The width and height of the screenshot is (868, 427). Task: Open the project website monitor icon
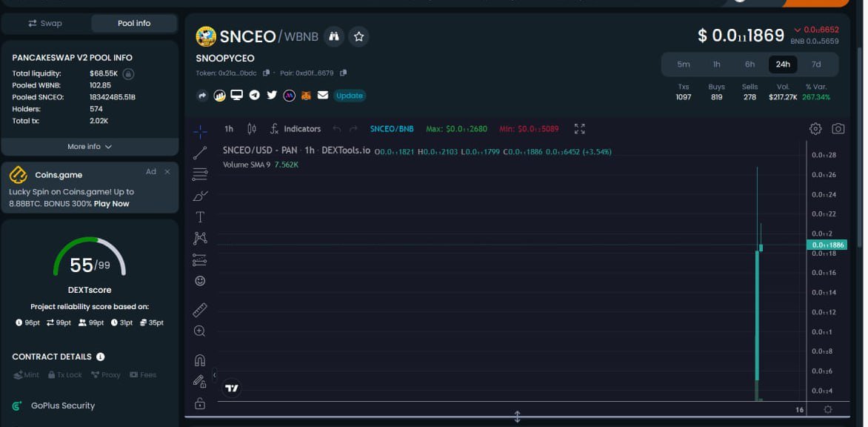tap(237, 95)
